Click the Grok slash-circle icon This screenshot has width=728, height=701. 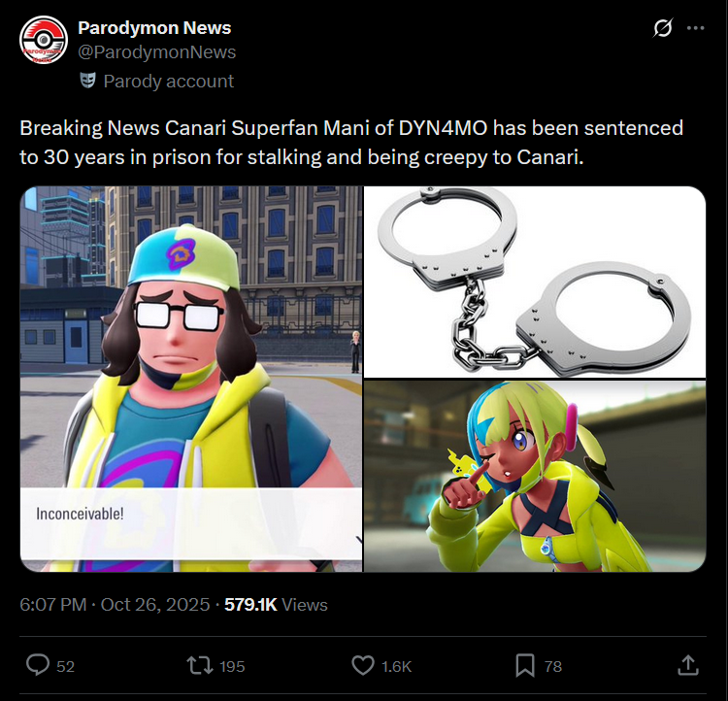point(663,28)
